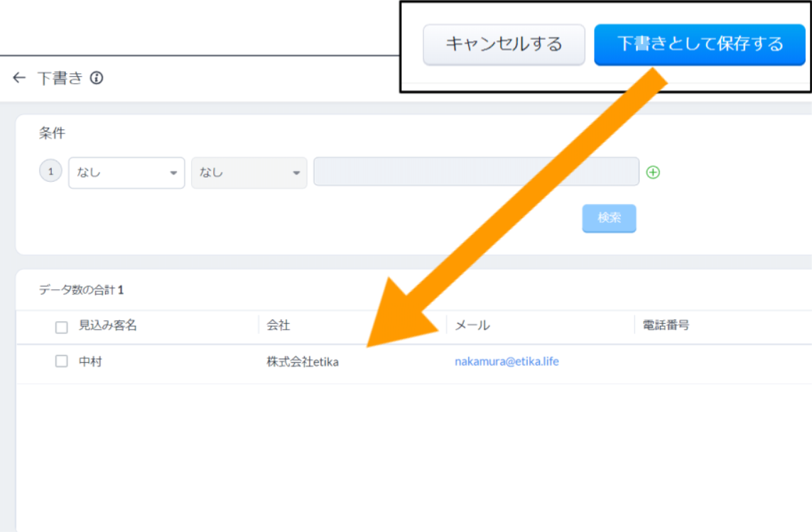Viewport: 812px width, 532px height.
Task: Click the condition value input field
Action: coord(477,171)
